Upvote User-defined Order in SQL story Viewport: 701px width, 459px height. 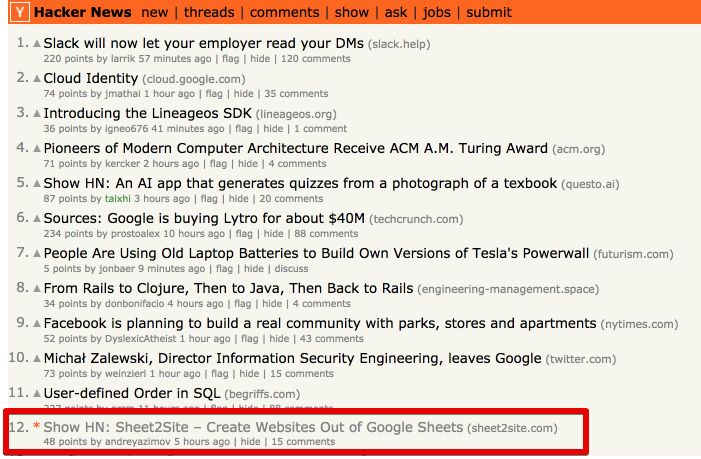tap(37, 393)
